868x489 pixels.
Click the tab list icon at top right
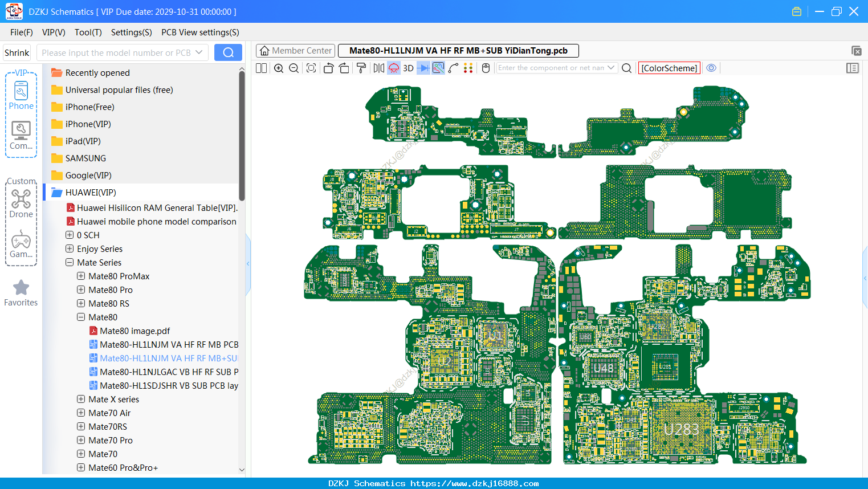(x=856, y=51)
